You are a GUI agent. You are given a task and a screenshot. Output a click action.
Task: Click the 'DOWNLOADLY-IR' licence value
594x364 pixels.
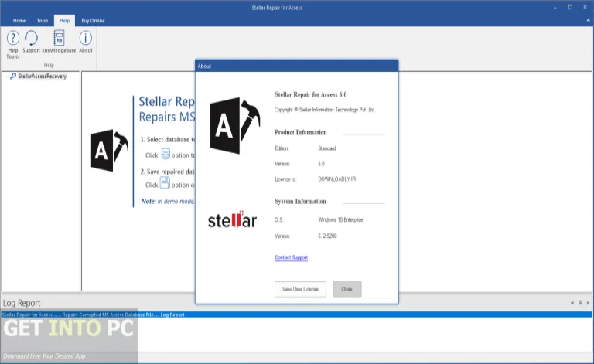tap(336, 179)
